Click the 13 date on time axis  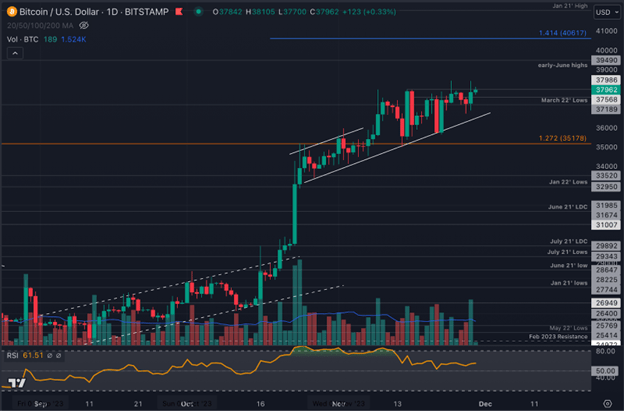397,404
